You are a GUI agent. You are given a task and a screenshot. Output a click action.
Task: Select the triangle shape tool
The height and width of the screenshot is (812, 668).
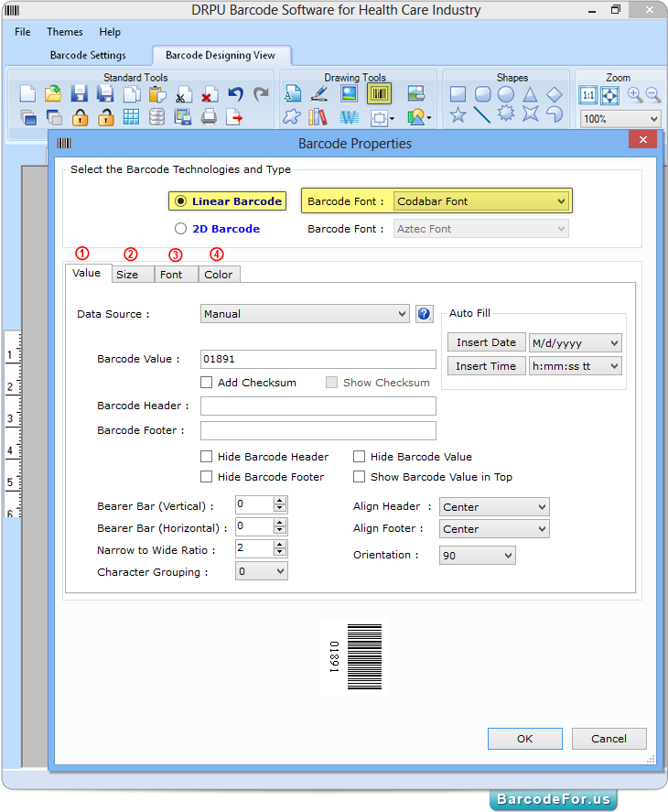pos(530,93)
